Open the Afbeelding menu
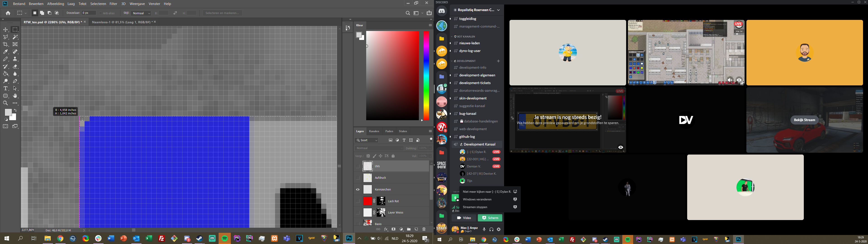 pos(56,4)
